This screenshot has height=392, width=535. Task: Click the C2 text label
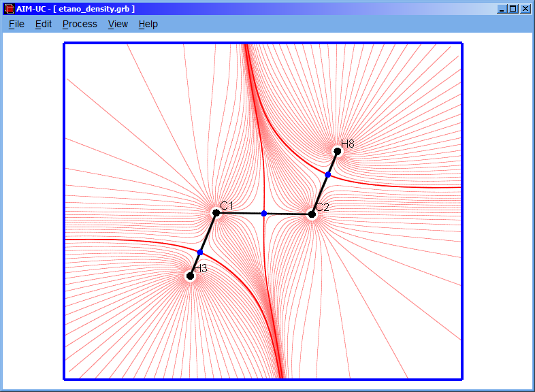click(x=322, y=207)
